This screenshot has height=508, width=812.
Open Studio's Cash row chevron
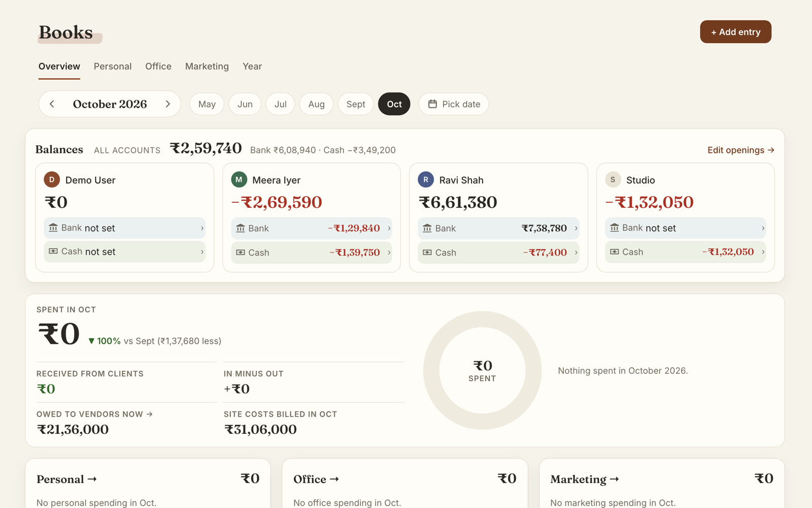point(763,252)
